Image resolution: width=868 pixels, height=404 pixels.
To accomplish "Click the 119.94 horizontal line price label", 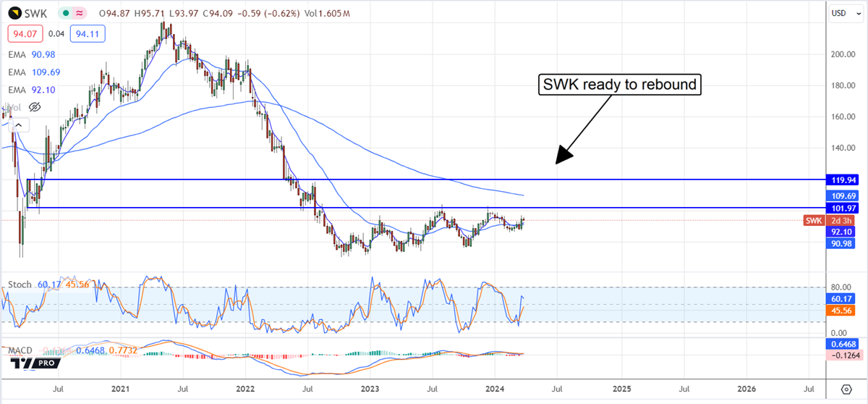I will [842, 179].
